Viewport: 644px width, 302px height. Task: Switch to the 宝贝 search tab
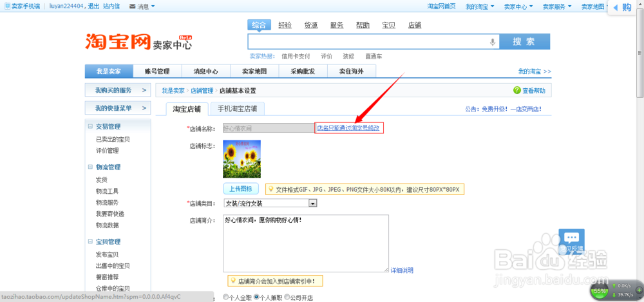(x=388, y=25)
